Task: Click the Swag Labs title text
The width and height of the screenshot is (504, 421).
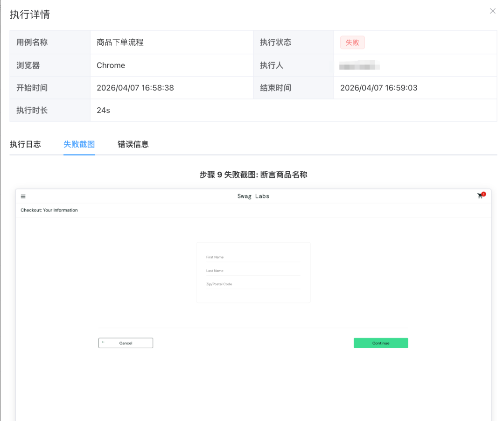Action: click(253, 196)
